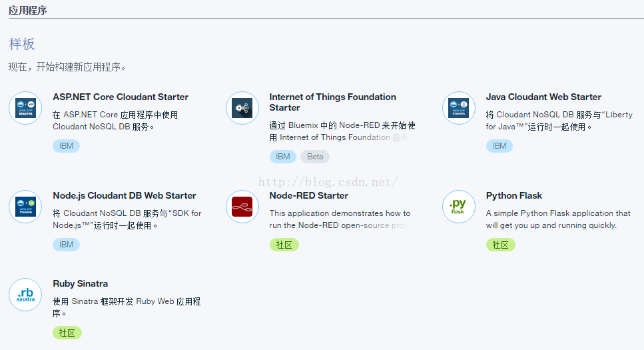Click the Beta tag

pyautogui.click(x=315, y=157)
